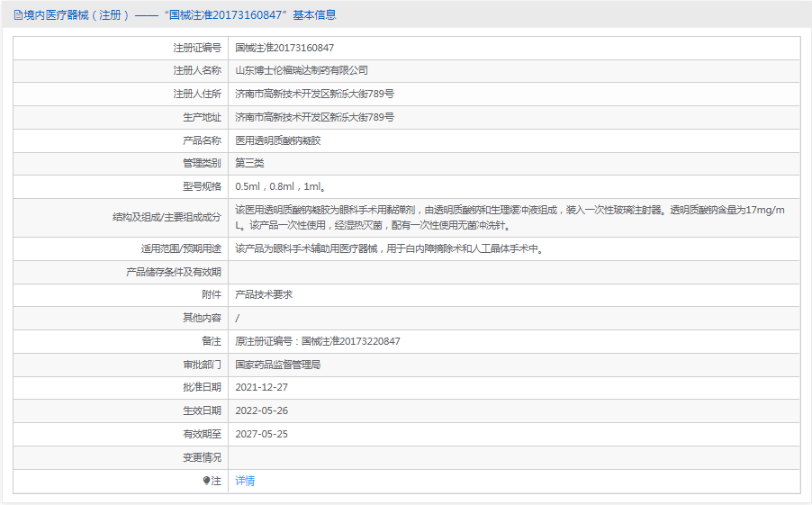The width and height of the screenshot is (812, 505).
Task: Click the 审批部门 label
Action: (202, 365)
